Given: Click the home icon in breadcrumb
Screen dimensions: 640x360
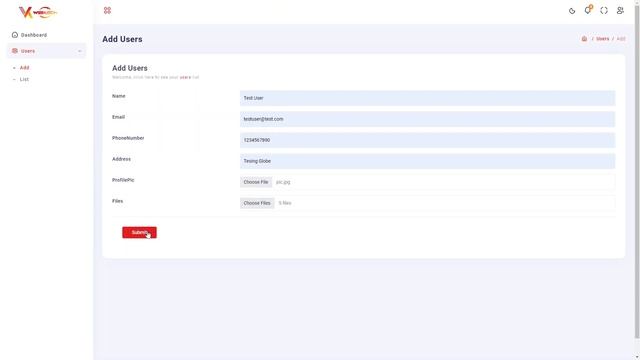Looking at the screenshot, I should (584, 39).
